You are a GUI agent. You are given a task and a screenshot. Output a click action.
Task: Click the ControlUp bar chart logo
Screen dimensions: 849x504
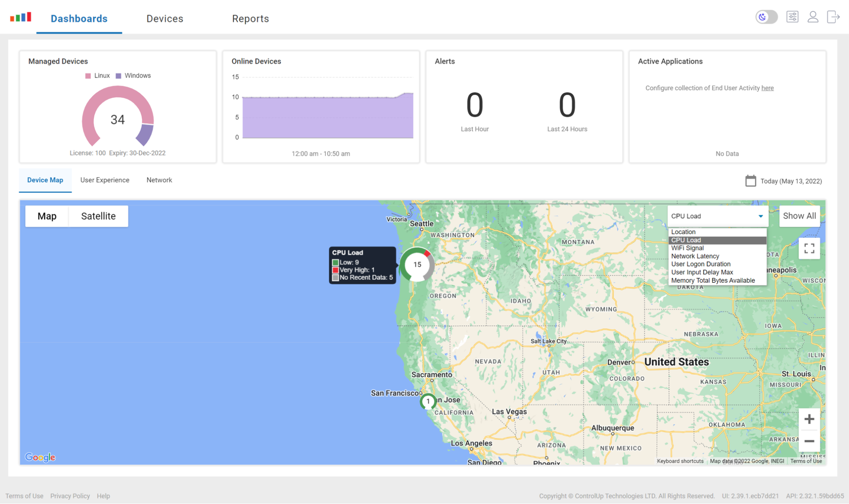click(x=21, y=17)
